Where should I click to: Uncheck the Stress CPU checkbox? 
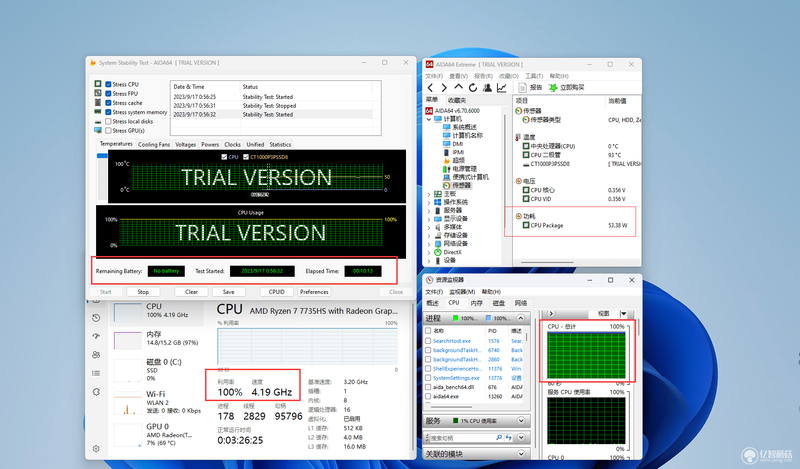click(x=108, y=84)
